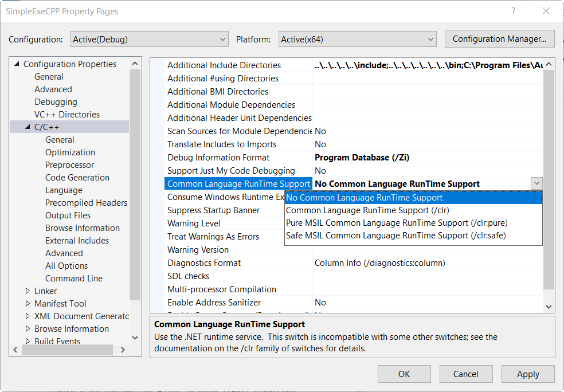Open the Preprocessor page
This screenshot has height=392, width=564.
coord(69,164)
